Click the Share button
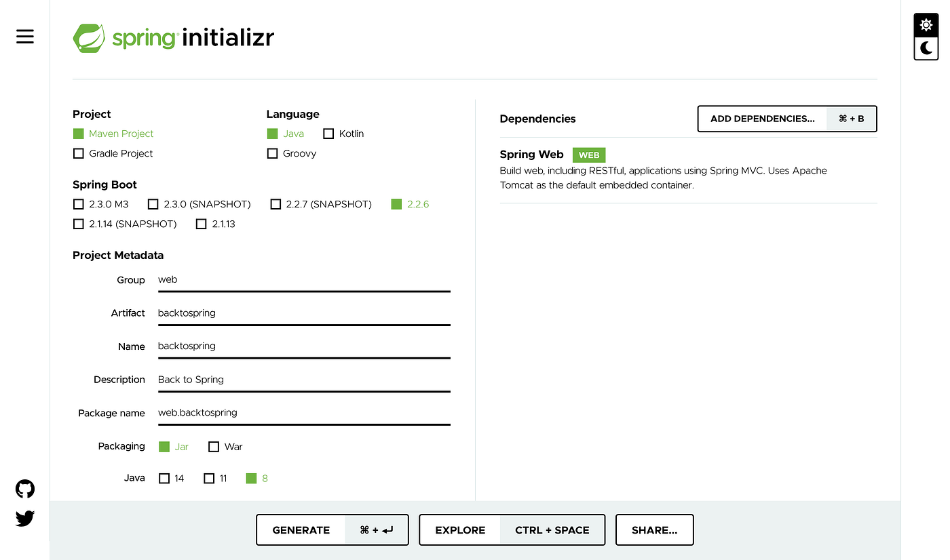Screen dimensions: 950x560 653,529
